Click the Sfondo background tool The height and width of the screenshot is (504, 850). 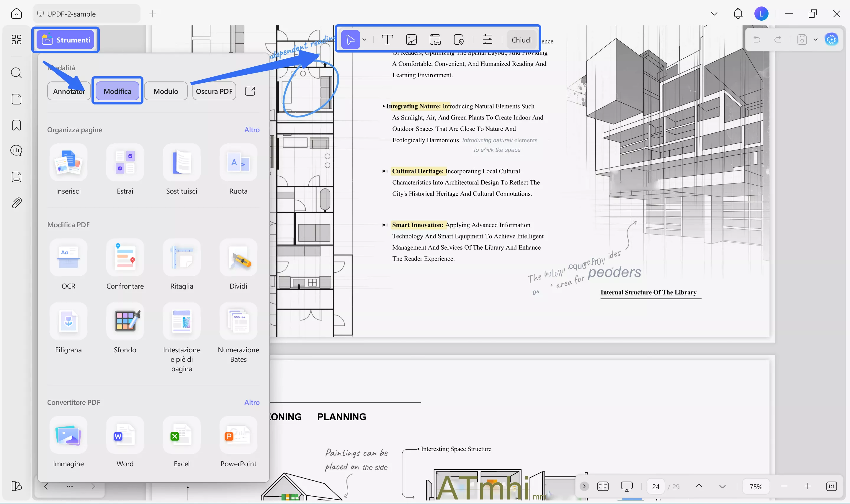click(x=125, y=321)
